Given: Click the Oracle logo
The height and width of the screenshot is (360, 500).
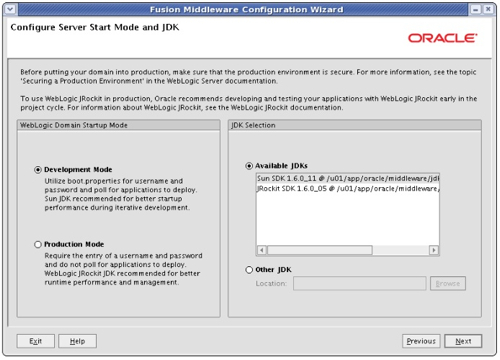Looking at the screenshot, I should [443, 38].
